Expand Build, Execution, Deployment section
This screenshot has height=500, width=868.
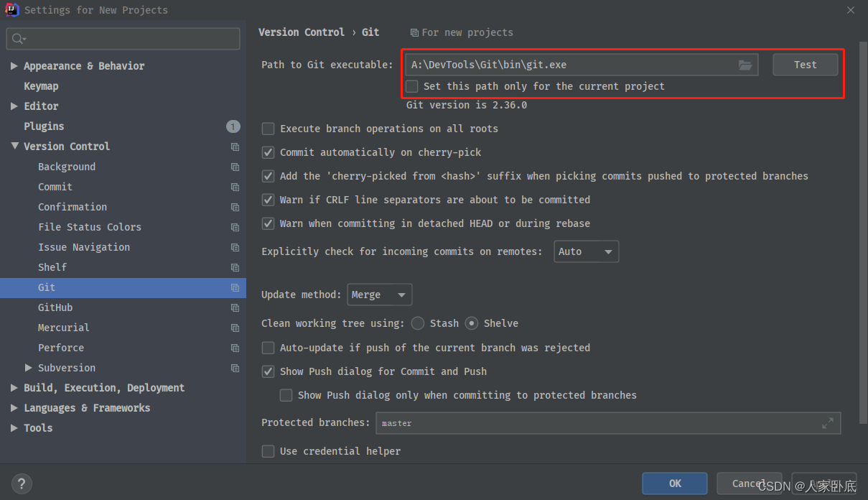14,388
